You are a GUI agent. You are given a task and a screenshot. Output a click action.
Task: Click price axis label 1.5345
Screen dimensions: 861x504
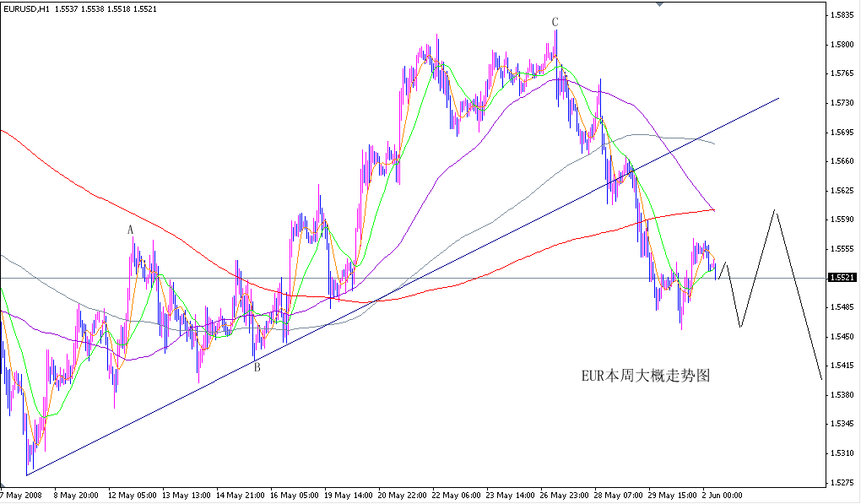pyautogui.click(x=842, y=424)
